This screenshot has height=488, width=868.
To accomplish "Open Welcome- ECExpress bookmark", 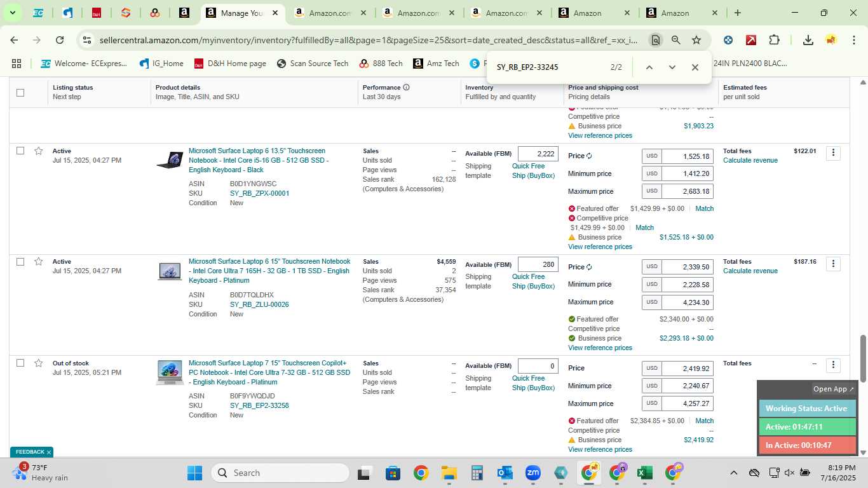I will (x=85, y=64).
